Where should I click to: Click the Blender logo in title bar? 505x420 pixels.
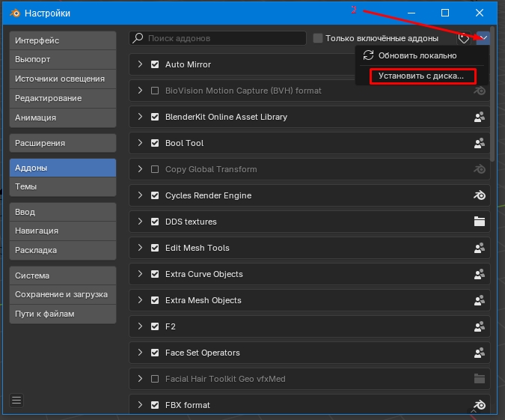15,13
